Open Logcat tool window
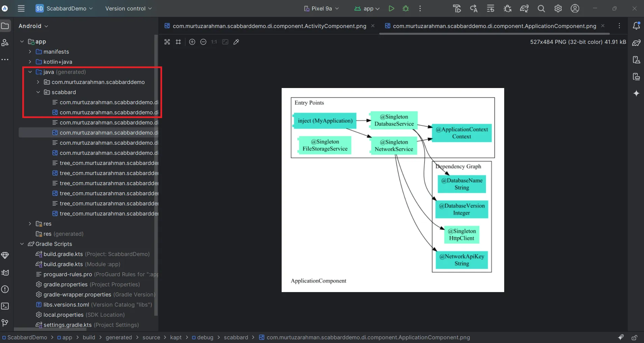 click(5, 272)
